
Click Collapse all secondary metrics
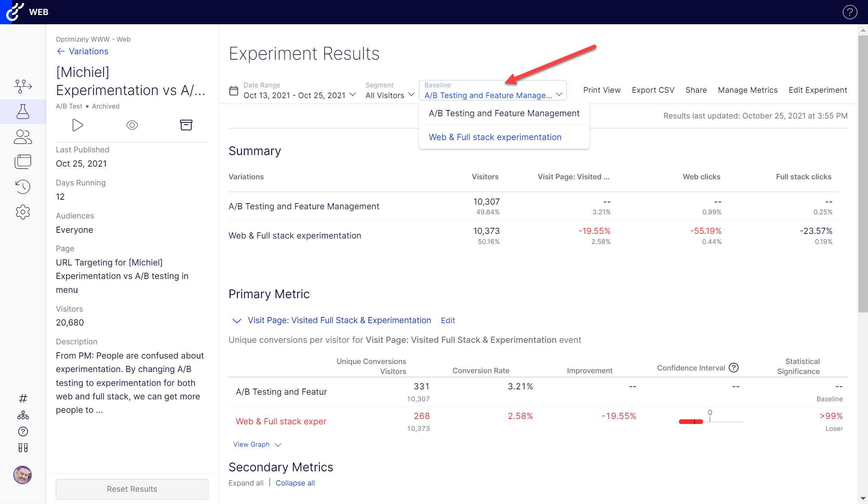[295, 483]
